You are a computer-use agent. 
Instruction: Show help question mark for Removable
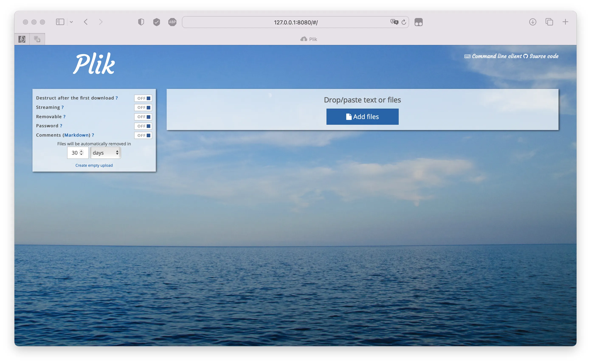pyautogui.click(x=64, y=116)
